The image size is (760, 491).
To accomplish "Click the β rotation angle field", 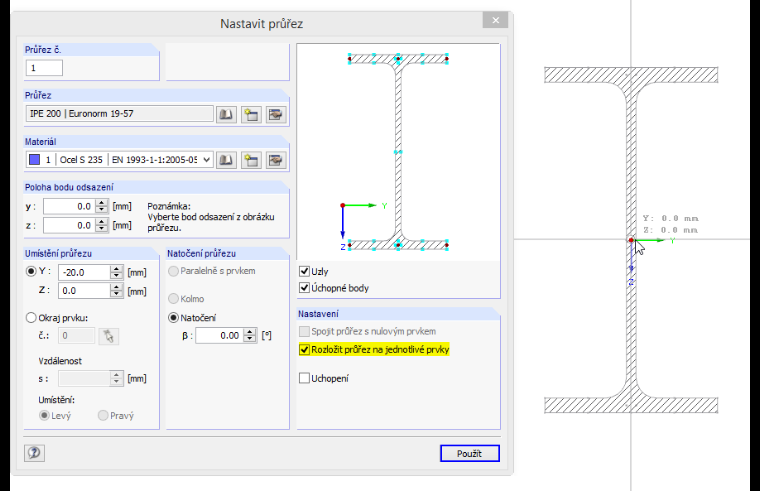I will (220, 335).
